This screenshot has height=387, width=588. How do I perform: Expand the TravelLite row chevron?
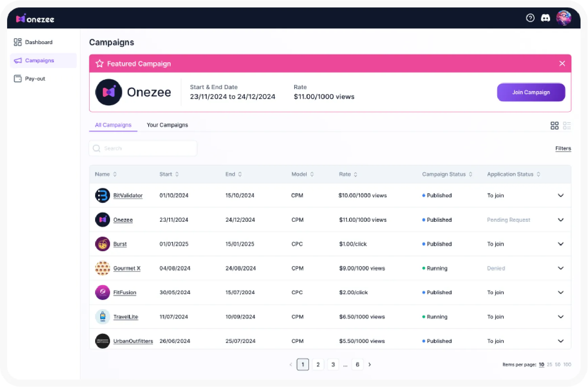(561, 317)
